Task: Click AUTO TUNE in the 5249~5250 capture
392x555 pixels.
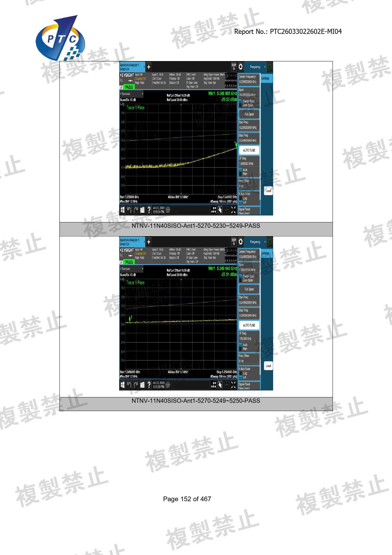Action: click(x=249, y=325)
